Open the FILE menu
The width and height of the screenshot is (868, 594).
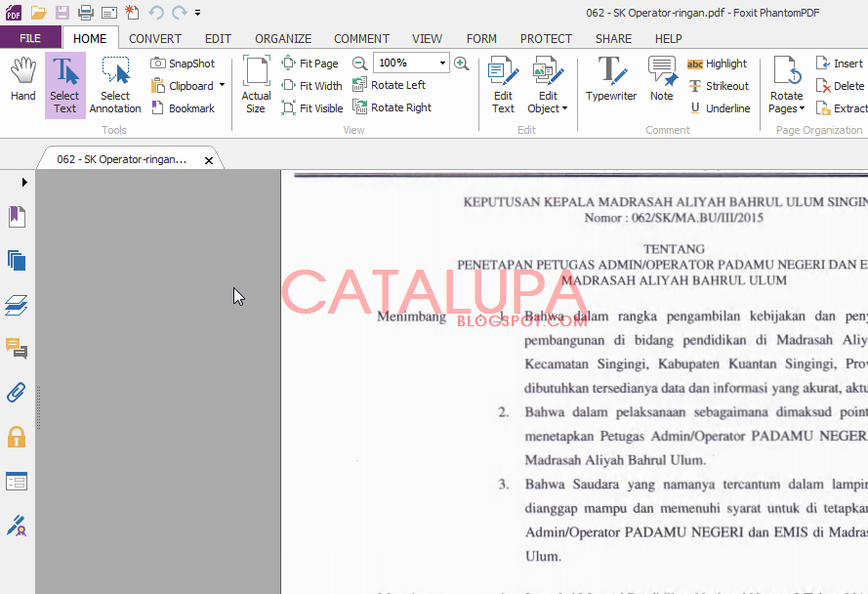[x=30, y=38]
